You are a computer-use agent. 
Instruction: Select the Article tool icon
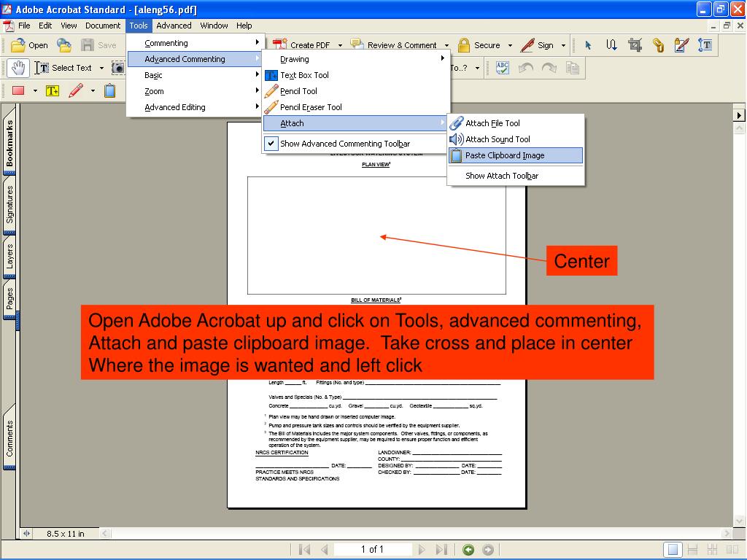coord(612,45)
